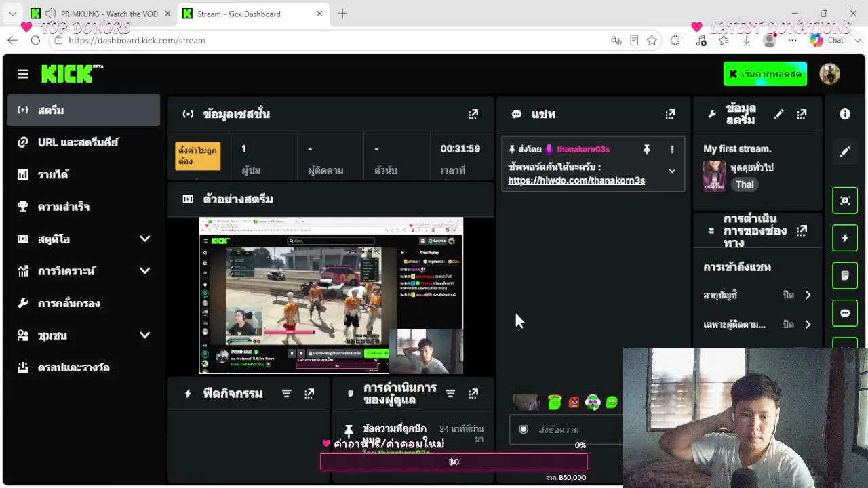Toggle the activity feed lightning widget in the right rail
This screenshot has height=488, width=868.
845,238
